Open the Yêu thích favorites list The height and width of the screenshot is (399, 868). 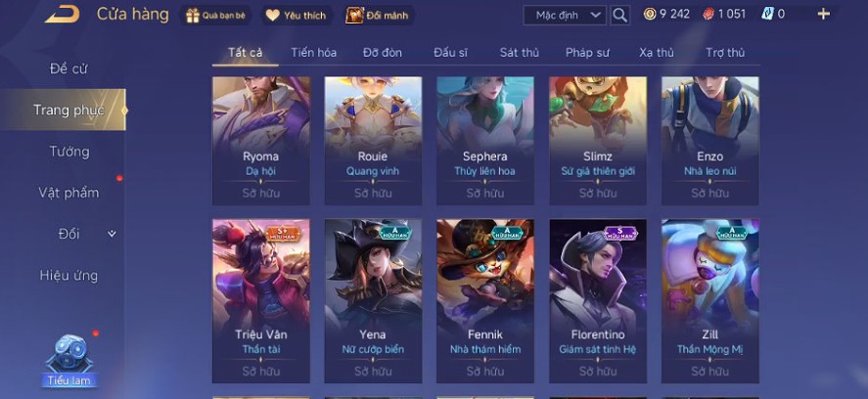pos(296,16)
